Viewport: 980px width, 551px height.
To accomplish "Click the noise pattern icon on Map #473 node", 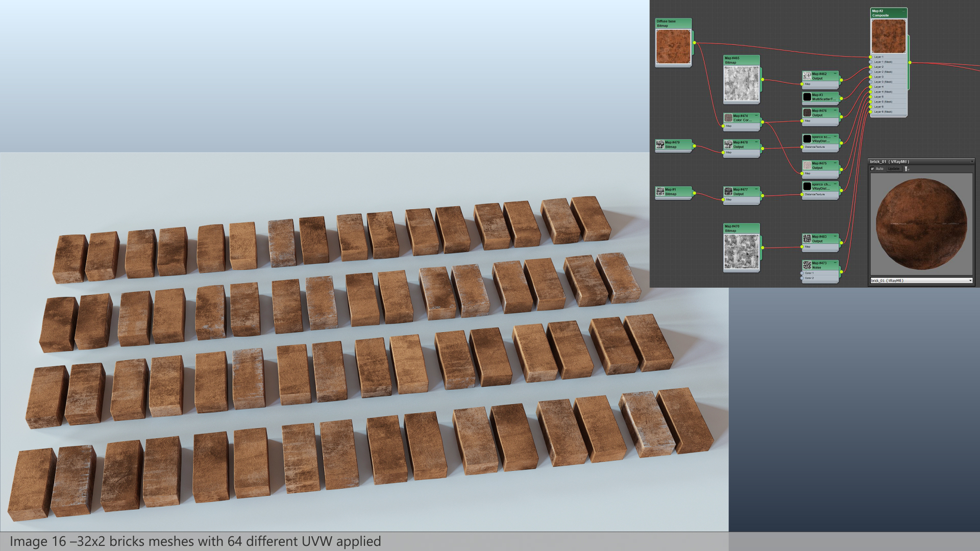I will click(807, 265).
